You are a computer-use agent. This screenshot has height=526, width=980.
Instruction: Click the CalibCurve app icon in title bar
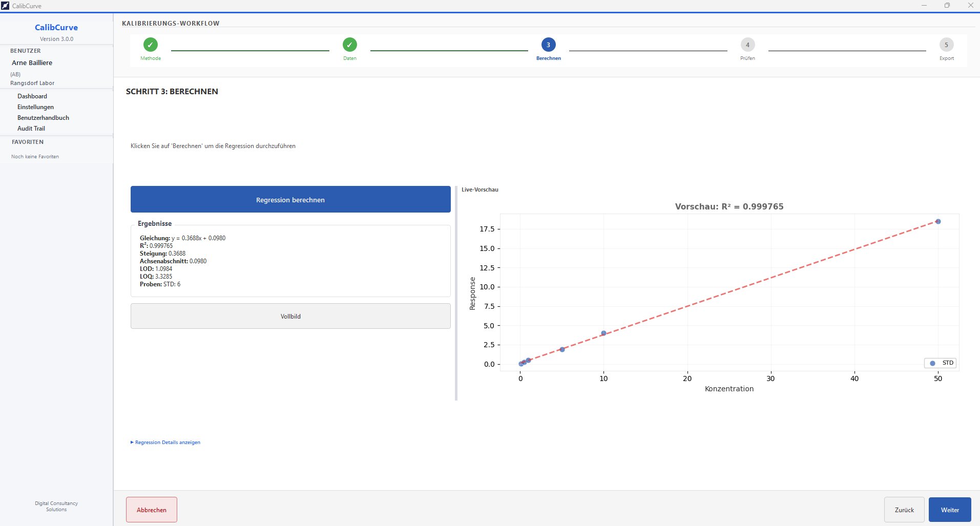(x=5, y=6)
